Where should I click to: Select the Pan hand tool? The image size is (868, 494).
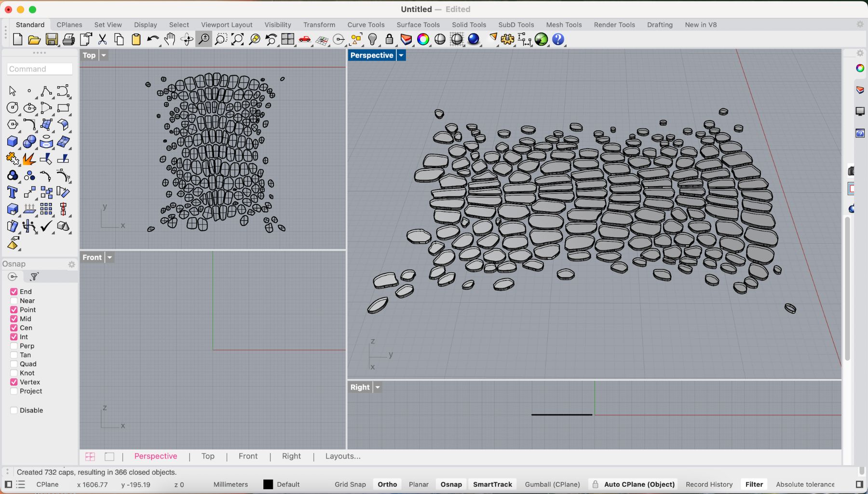point(170,40)
